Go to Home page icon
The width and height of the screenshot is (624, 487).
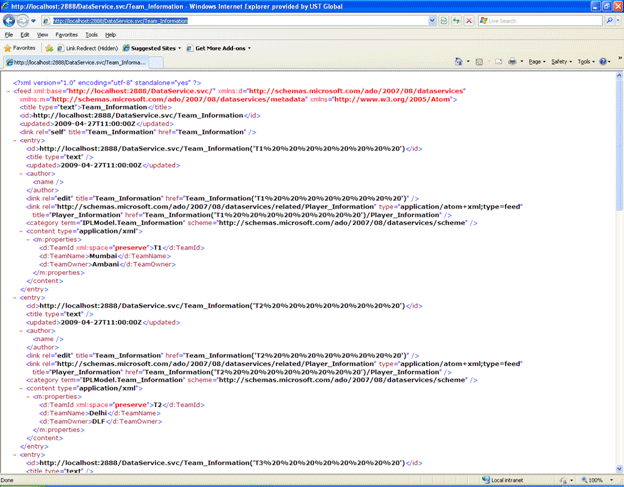458,62
